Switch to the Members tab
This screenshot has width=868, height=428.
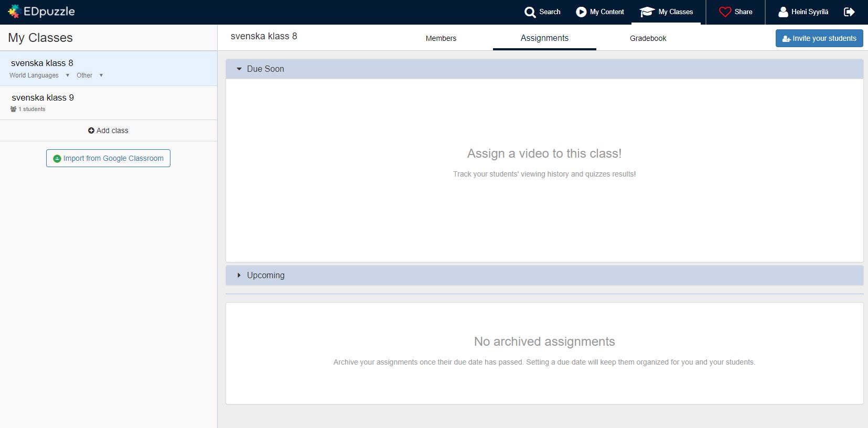tap(441, 38)
